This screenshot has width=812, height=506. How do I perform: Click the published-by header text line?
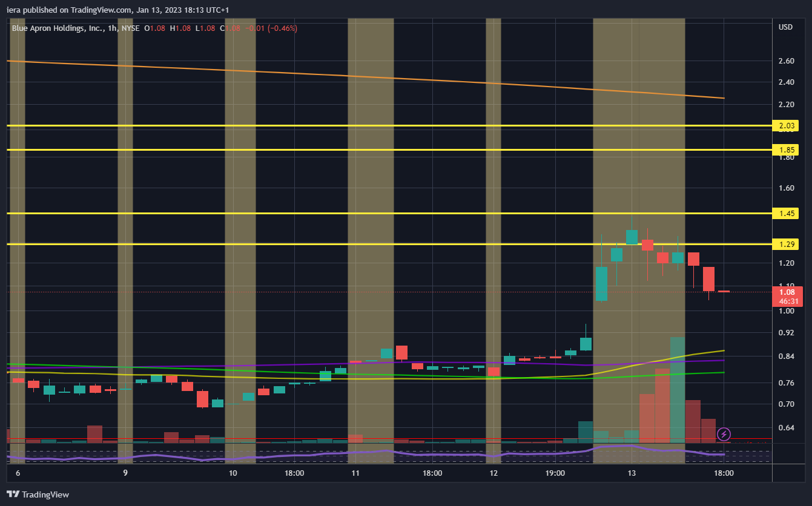pyautogui.click(x=118, y=10)
